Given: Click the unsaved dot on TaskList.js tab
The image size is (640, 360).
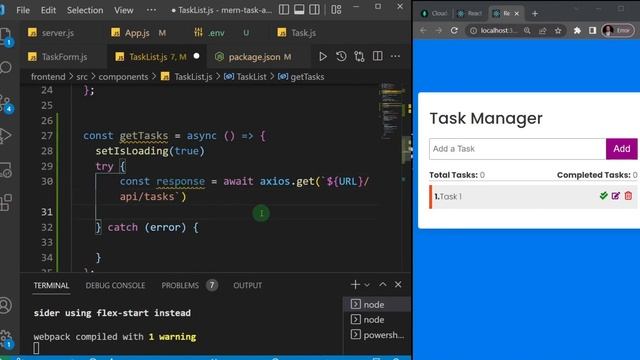Looking at the screenshot, I should tap(196, 56).
